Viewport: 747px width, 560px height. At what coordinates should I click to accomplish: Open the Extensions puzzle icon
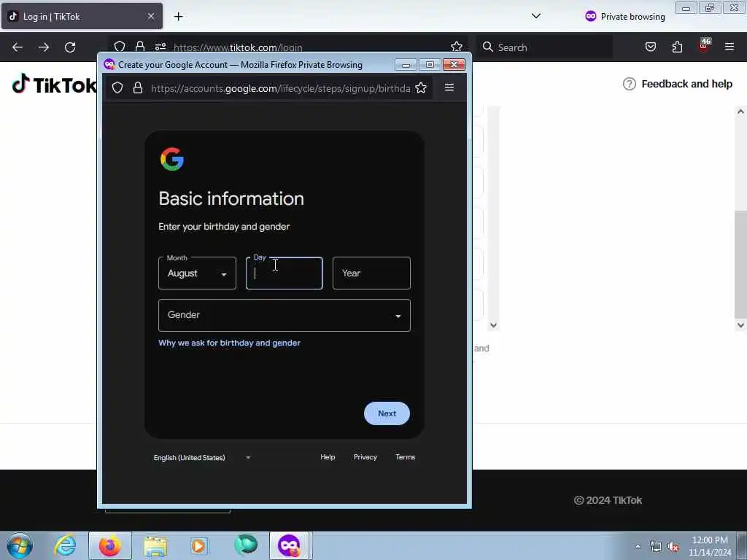click(x=677, y=47)
